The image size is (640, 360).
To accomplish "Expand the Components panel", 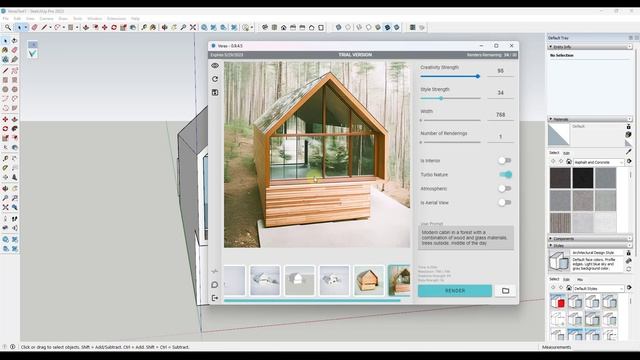I will [590, 238].
